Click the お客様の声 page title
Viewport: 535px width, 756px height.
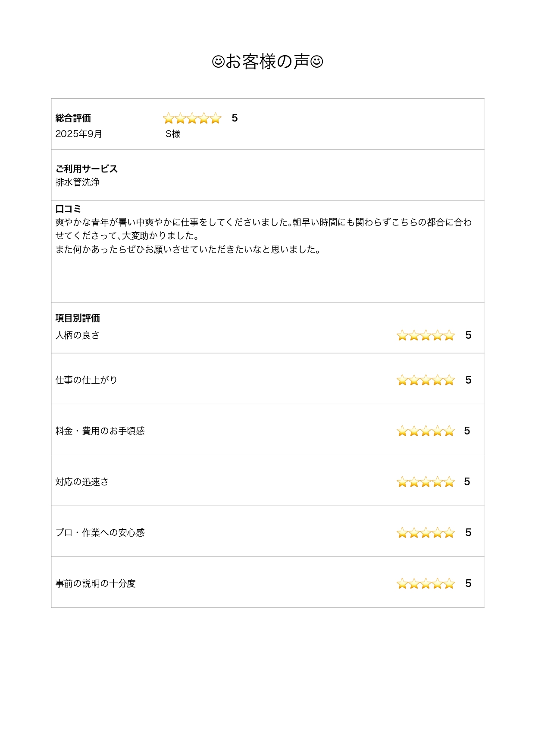coord(267,62)
